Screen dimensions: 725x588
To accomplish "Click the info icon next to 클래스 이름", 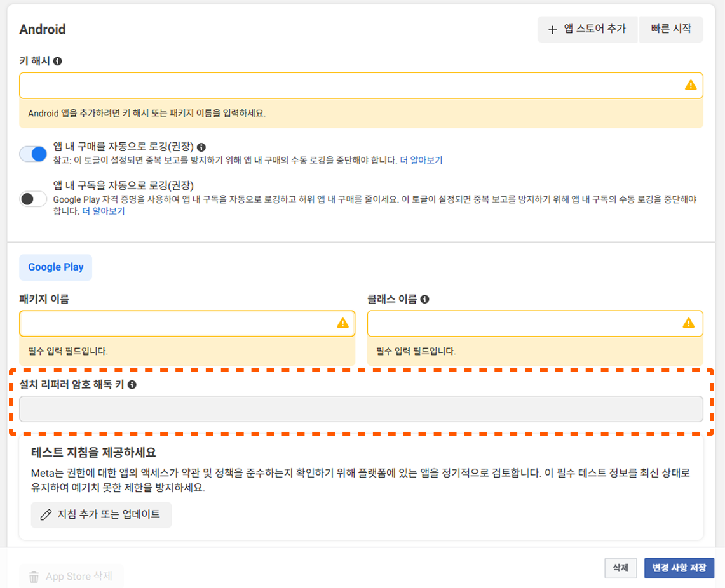I will tap(424, 299).
